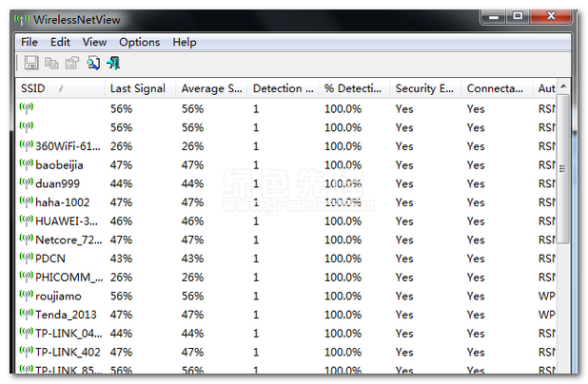Click the 46% last signal for HUAWEI-3...

(121, 221)
